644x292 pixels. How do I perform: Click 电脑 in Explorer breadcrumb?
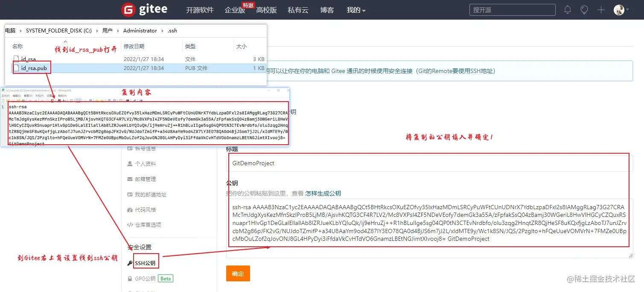[10, 31]
